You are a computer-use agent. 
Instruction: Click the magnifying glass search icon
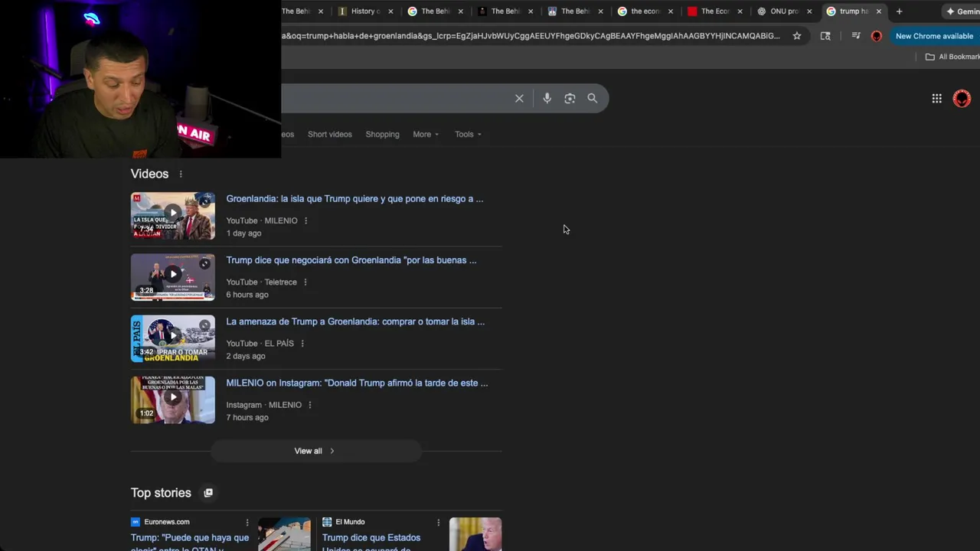[593, 98]
